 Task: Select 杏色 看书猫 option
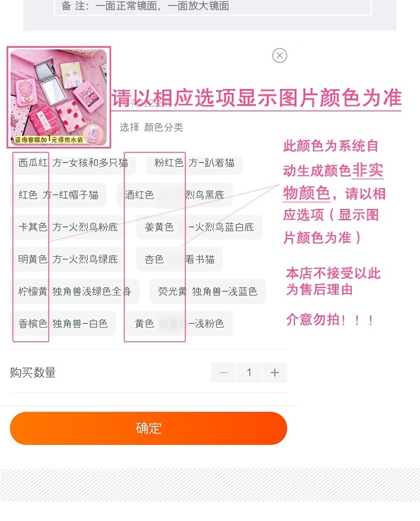[179, 259]
